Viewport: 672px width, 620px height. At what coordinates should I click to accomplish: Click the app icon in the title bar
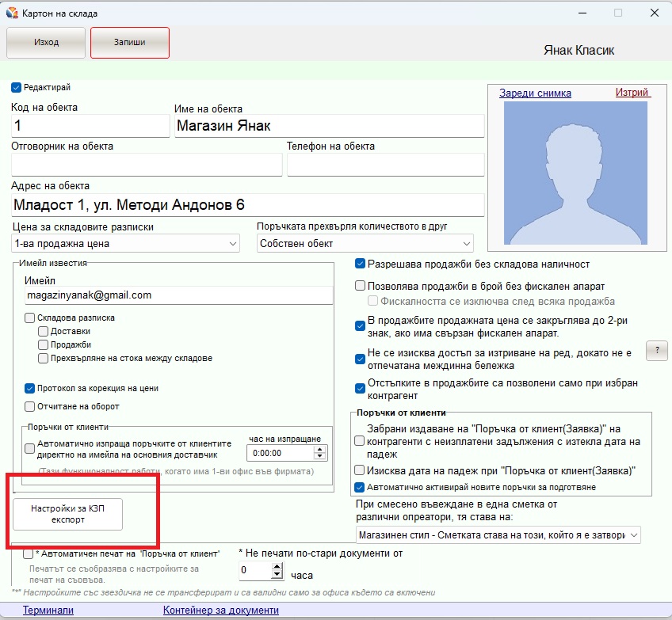(x=12, y=13)
